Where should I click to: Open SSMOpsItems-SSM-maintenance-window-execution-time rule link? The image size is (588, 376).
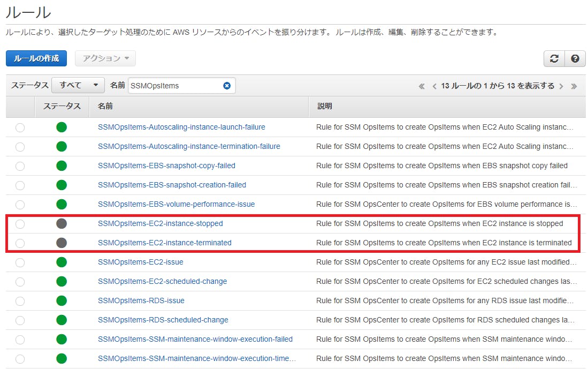[197, 358]
